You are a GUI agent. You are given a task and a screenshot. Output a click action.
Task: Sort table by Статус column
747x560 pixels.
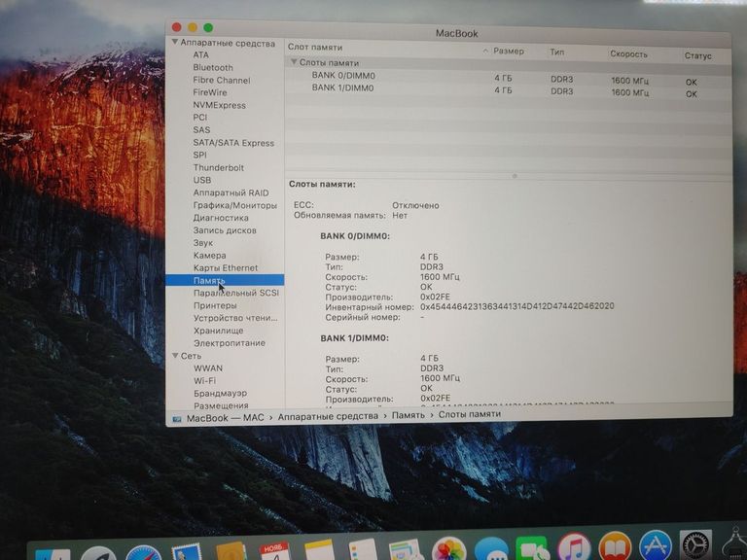[698, 55]
